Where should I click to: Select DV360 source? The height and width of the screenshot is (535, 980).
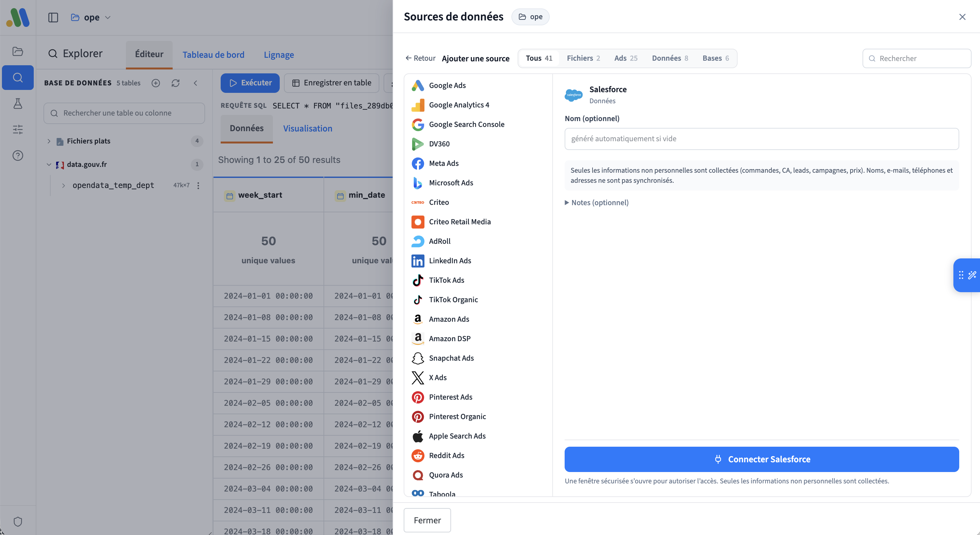point(478,144)
